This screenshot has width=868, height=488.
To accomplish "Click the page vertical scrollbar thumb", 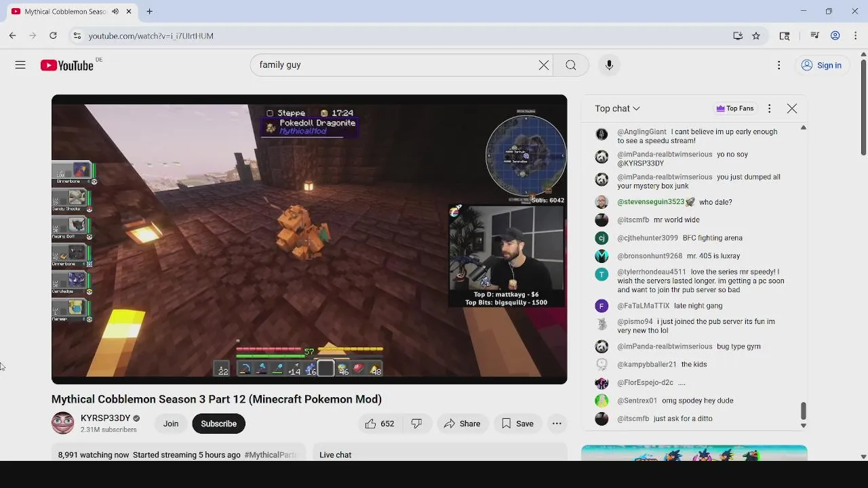I will (863, 106).
